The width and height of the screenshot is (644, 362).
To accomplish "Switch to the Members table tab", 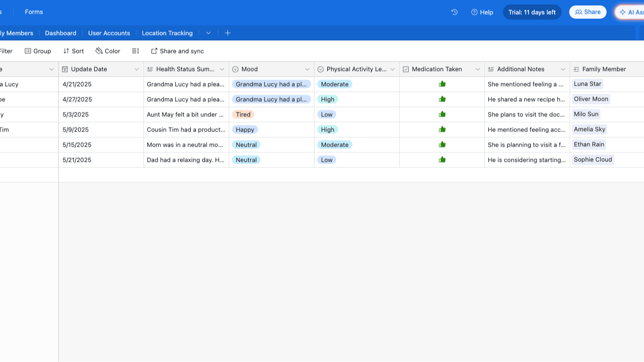I will (17, 33).
